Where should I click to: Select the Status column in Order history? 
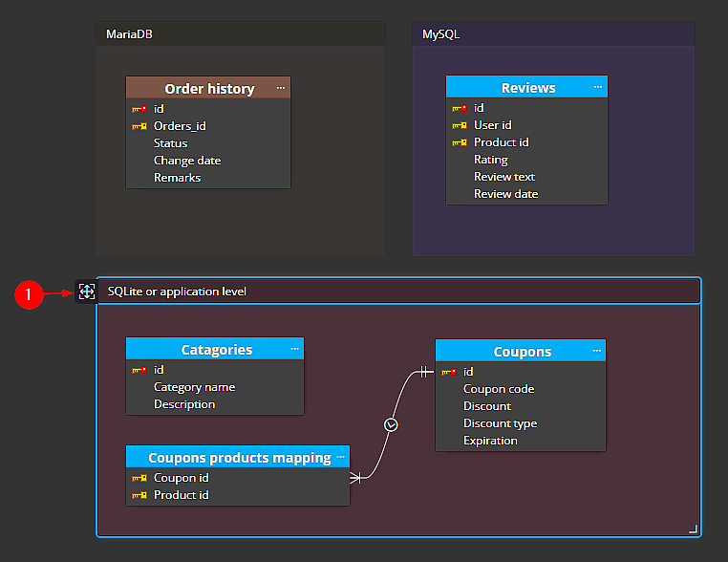[x=208, y=143]
